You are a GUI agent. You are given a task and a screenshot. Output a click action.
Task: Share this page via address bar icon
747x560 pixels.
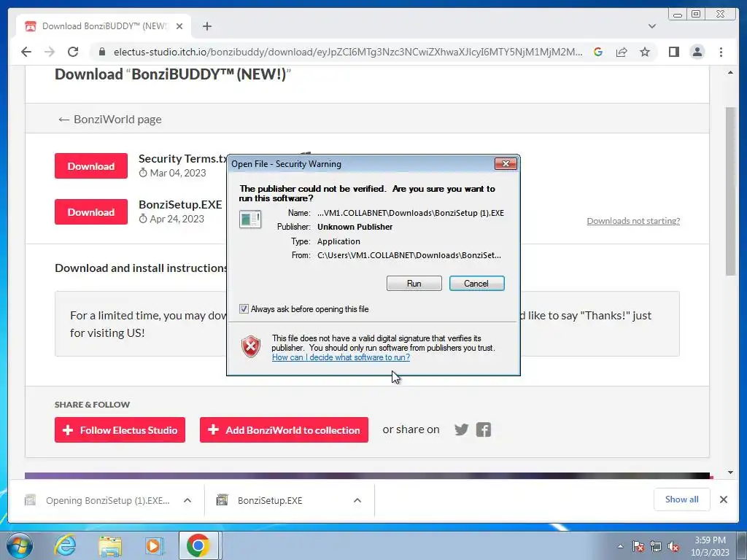pyautogui.click(x=622, y=52)
